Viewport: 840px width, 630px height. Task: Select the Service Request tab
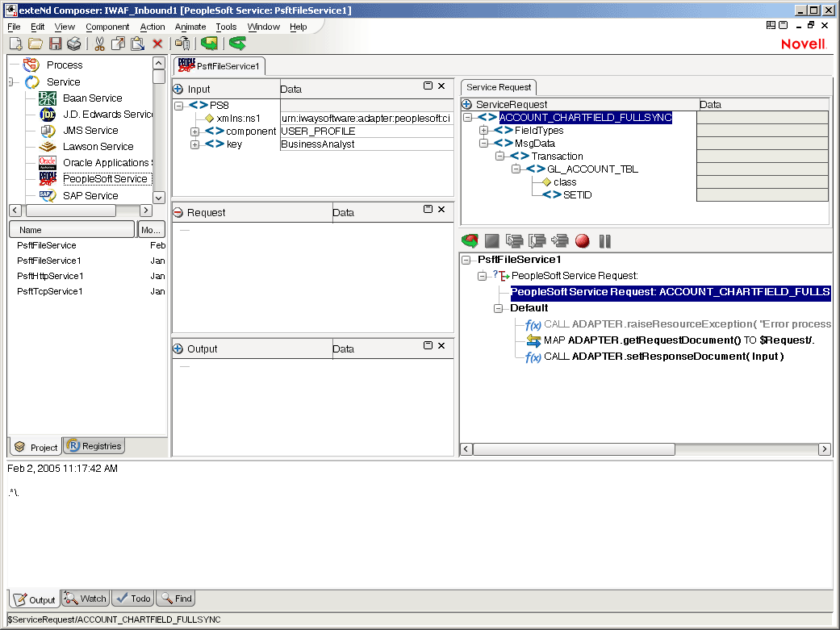[498, 87]
